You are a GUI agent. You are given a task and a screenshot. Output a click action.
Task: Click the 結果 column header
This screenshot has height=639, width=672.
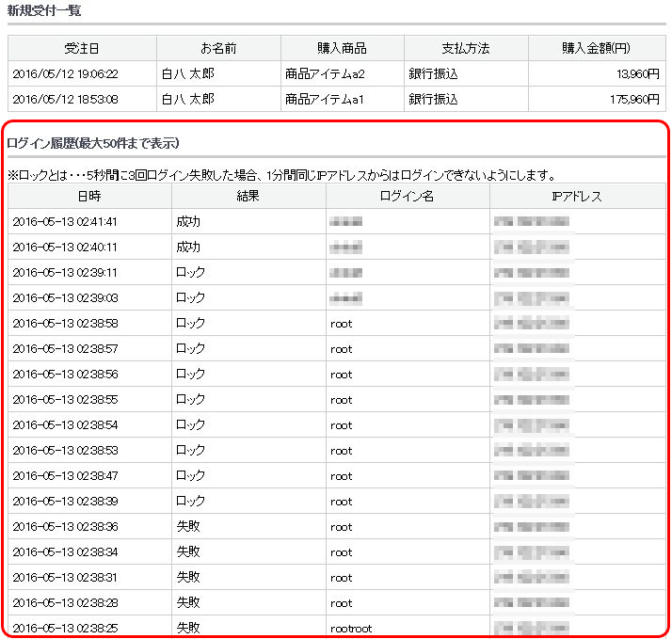coord(248,197)
